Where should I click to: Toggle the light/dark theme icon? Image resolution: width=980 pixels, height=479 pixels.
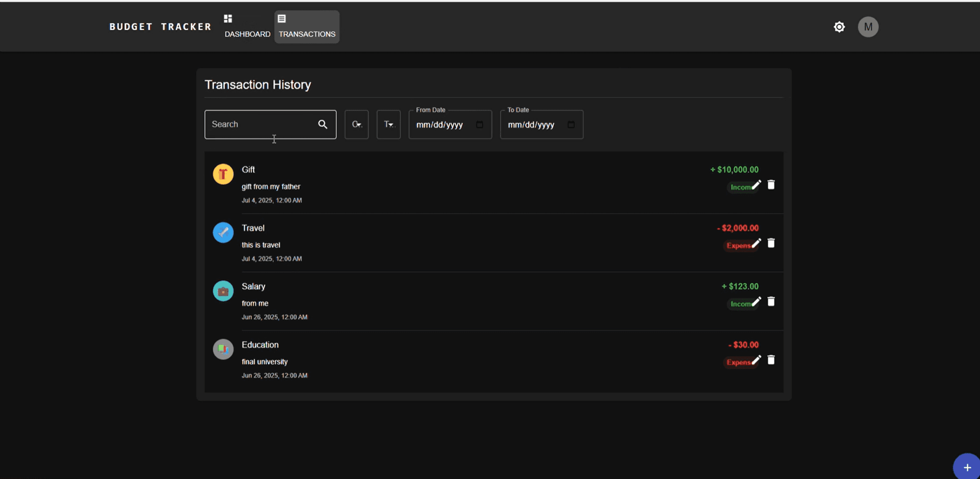[x=839, y=27]
